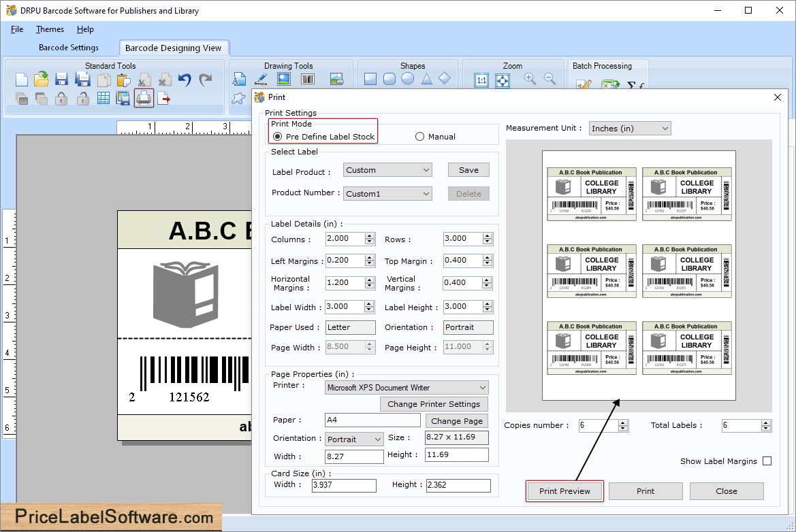This screenshot has width=796, height=532.
Task: Select the Pencil drawing tool
Action: (261, 78)
